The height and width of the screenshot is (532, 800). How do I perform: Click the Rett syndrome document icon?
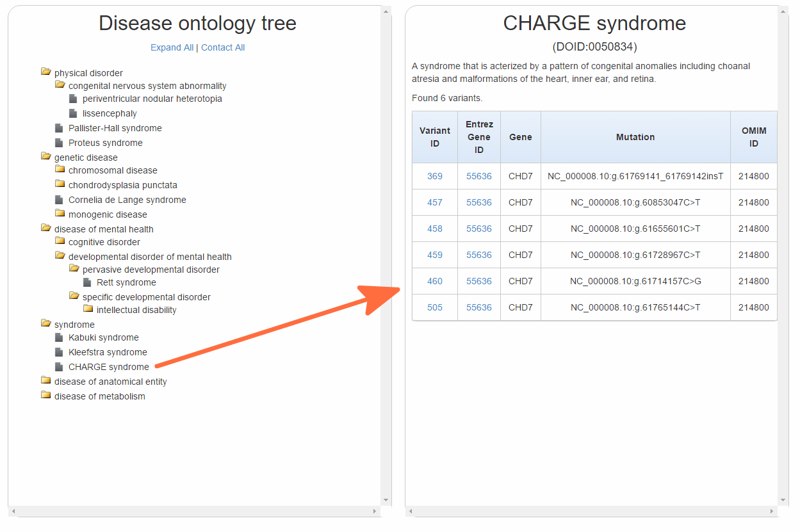point(87,282)
